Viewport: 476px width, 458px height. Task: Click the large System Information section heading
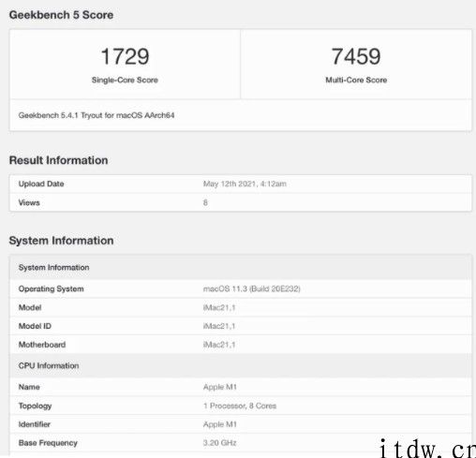(x=61, y=241)
